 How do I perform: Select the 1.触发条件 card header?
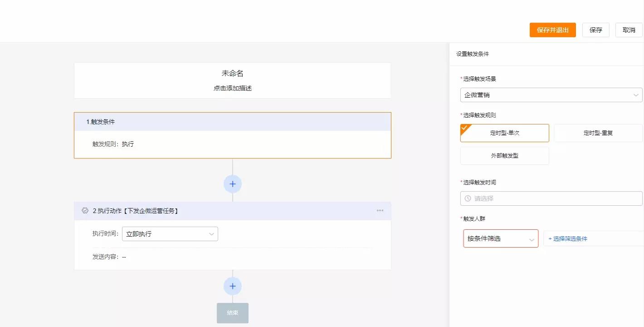coord(232,122)
